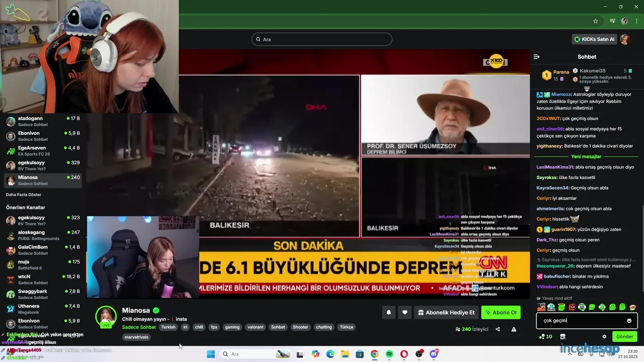This screenshot has height=362, width=644.
Task: Click Abonelik Hediye Et gift button
Action: coord(446,313)
